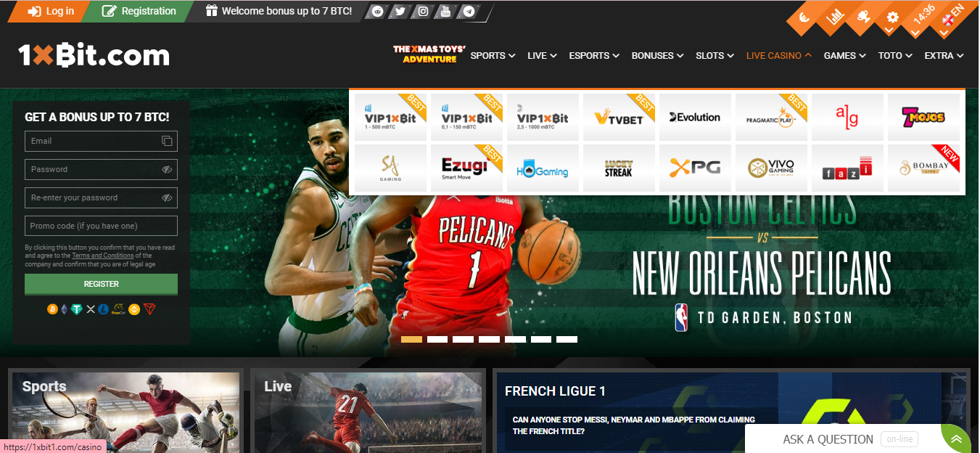Open the statistics bar-chart icon
This screenshot has width=980, height=453.
[835, 17]
